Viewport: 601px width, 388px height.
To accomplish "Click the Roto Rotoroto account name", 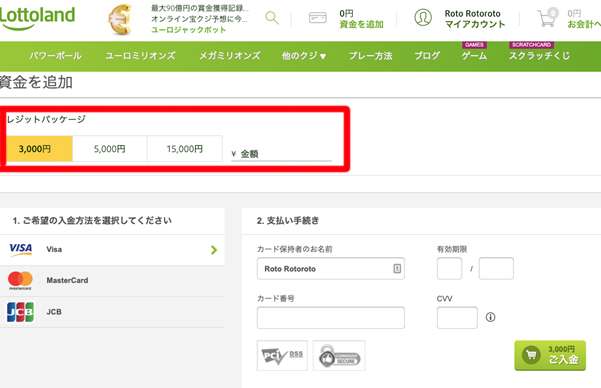I will tap(473, 13).
